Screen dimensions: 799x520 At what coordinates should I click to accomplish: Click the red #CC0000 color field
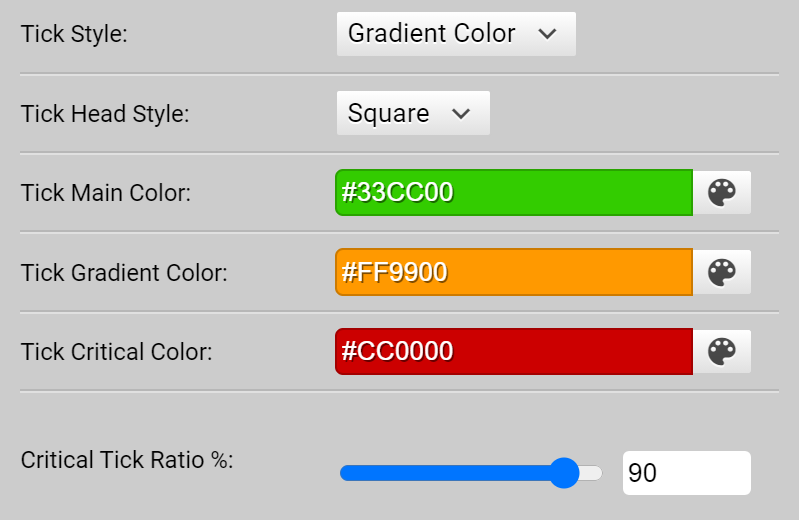coord(514,351)
